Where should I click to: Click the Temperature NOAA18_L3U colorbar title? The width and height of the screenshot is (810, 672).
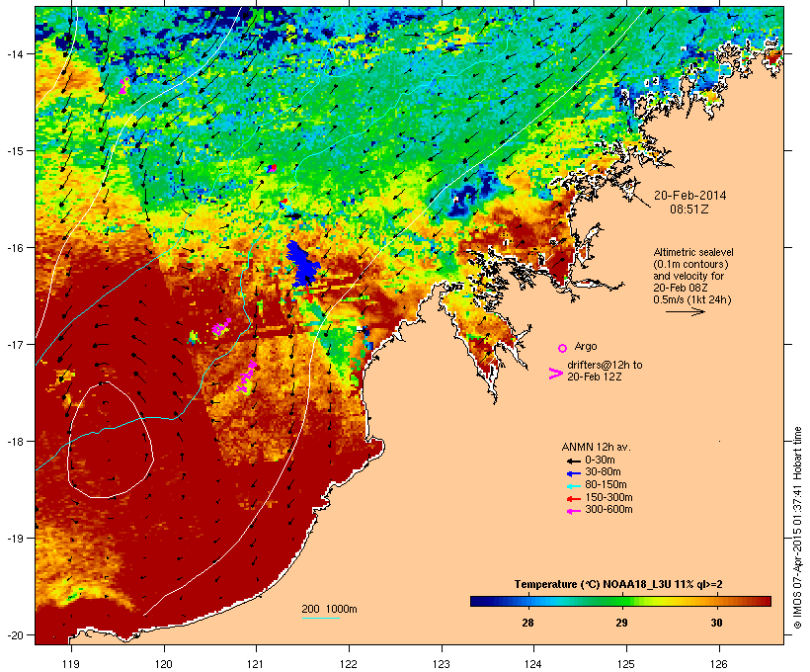pos(618,585)
